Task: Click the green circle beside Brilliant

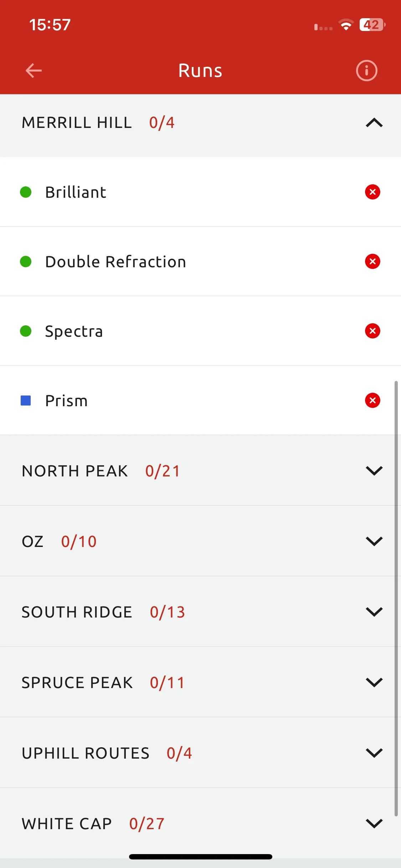Action: (x=26, y=192)
